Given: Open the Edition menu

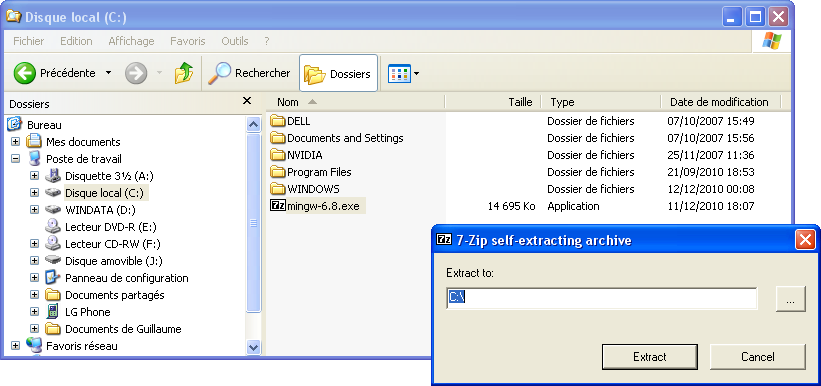Looking at the screenshot, I should point(76,41).
